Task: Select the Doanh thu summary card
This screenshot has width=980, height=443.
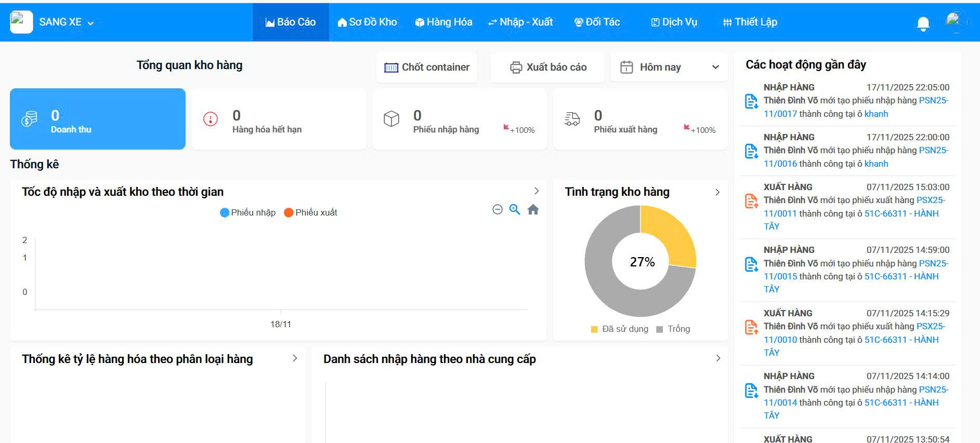Action: 98,119
